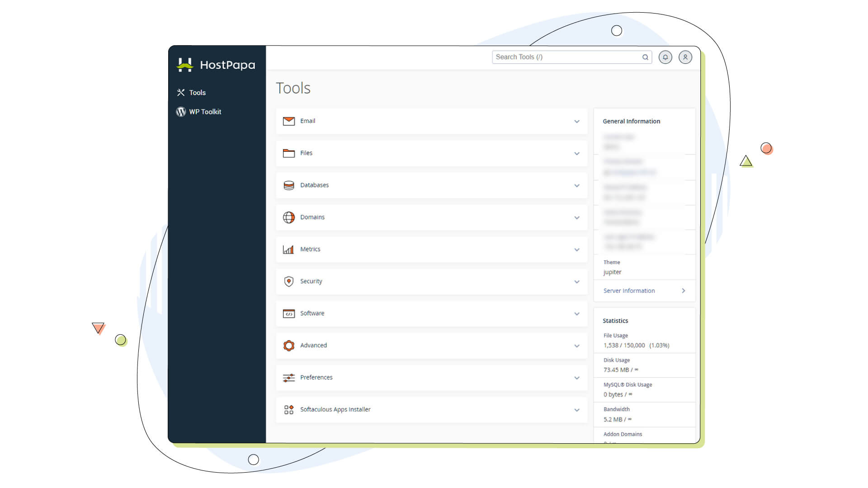
Task: Expand the Software section chevron
Action: 576,314
